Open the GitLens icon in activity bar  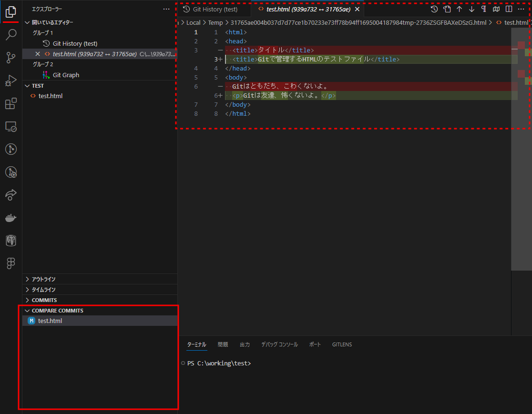tap(11, 149)
